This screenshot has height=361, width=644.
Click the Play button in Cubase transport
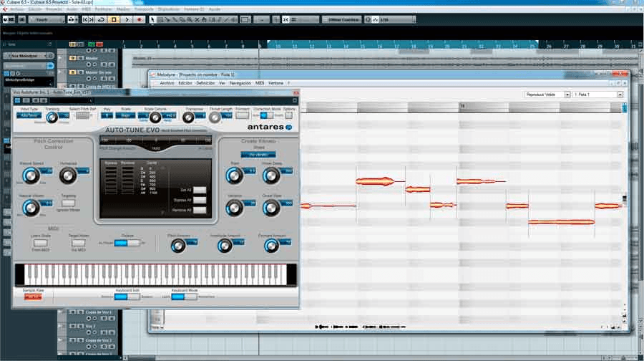127,19
